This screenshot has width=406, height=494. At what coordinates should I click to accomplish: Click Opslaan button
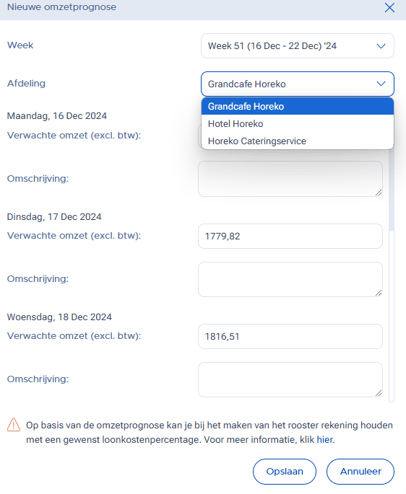(x=284, y=471)
